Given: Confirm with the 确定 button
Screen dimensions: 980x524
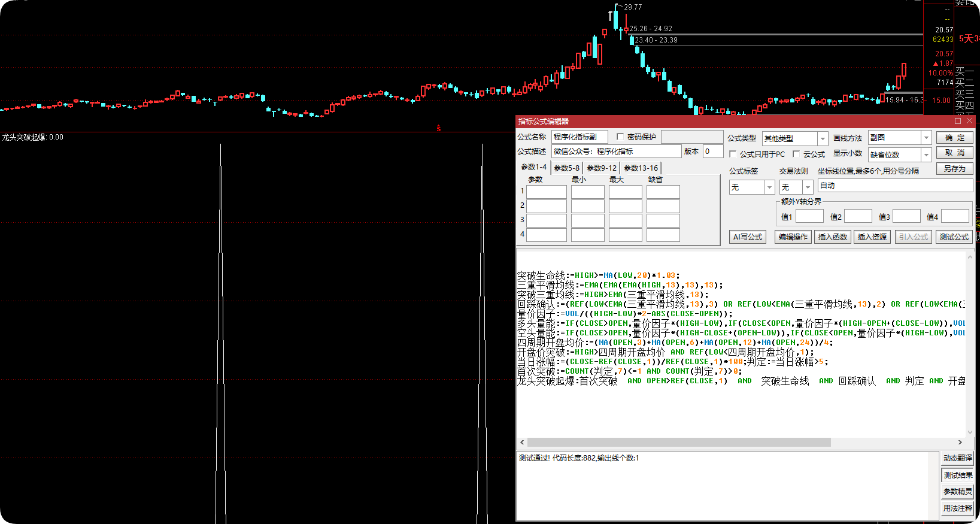Looking at the screenshot, I should tap(955, 138).
